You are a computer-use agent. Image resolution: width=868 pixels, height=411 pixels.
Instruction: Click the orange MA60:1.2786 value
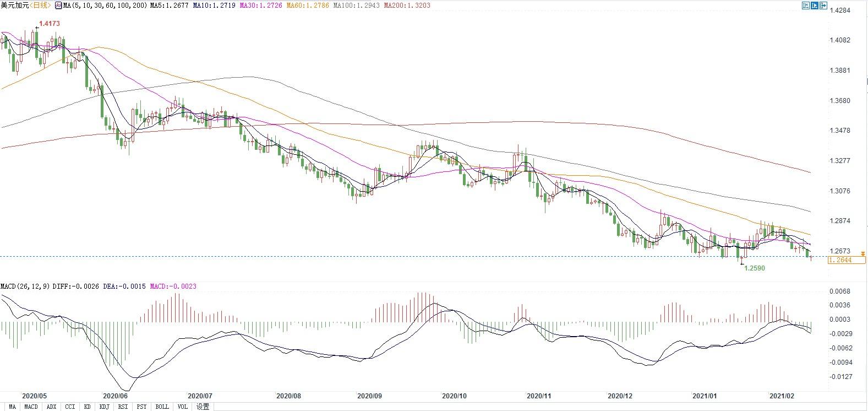pos(309,6)
